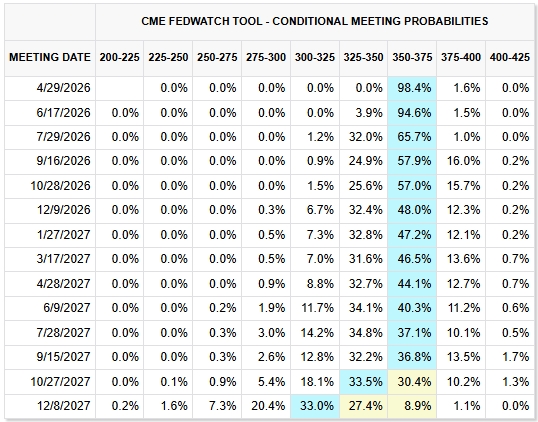Click the 1/27/2027 meeting date
Viewport: 538px width, 422px height.
click(63, 235)
